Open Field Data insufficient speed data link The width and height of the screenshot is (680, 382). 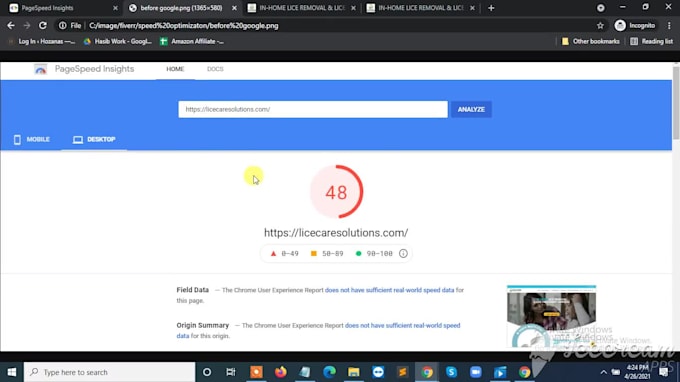pyautogui.click(x=389, y=290)
